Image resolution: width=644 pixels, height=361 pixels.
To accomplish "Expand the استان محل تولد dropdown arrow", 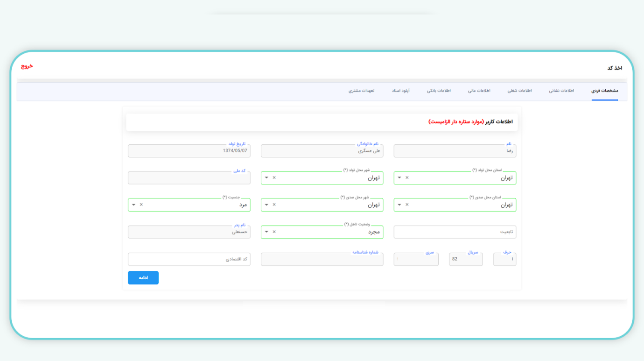I will 399,178.
